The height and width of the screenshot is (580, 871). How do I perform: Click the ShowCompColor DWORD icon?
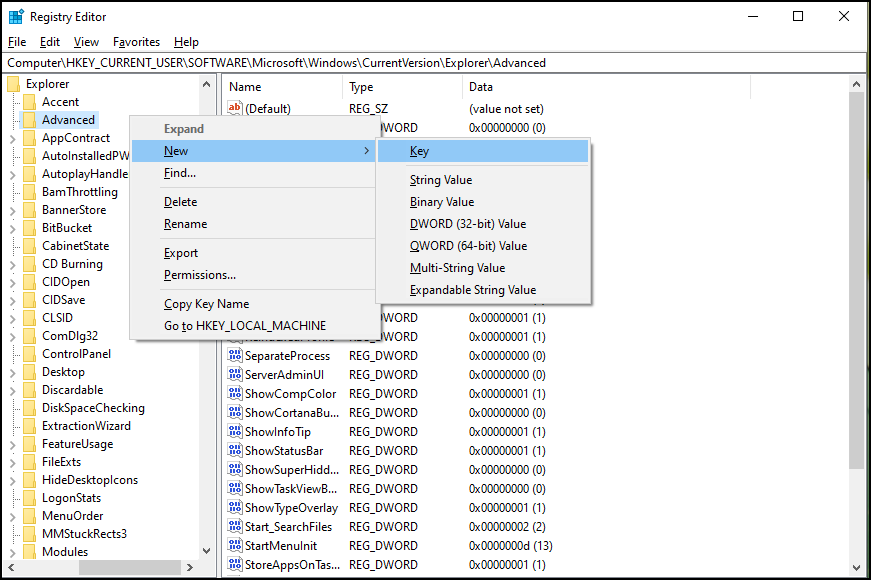235,393
